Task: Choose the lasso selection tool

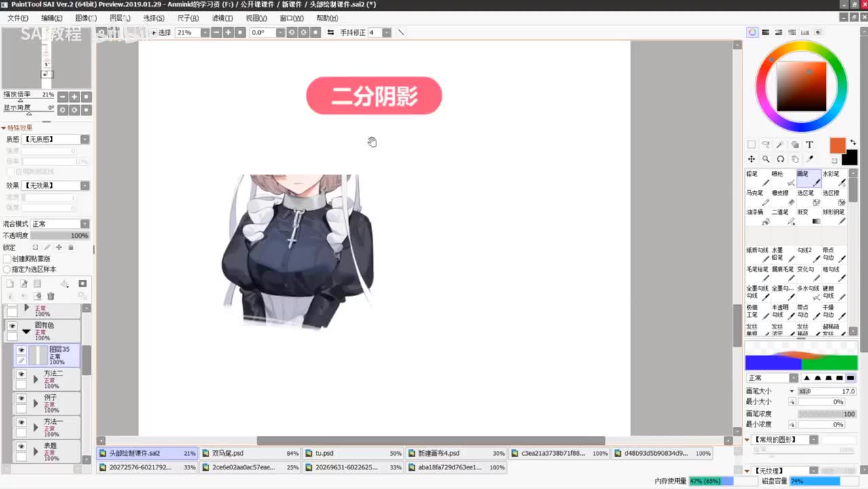Action: [x=765, y=145]
